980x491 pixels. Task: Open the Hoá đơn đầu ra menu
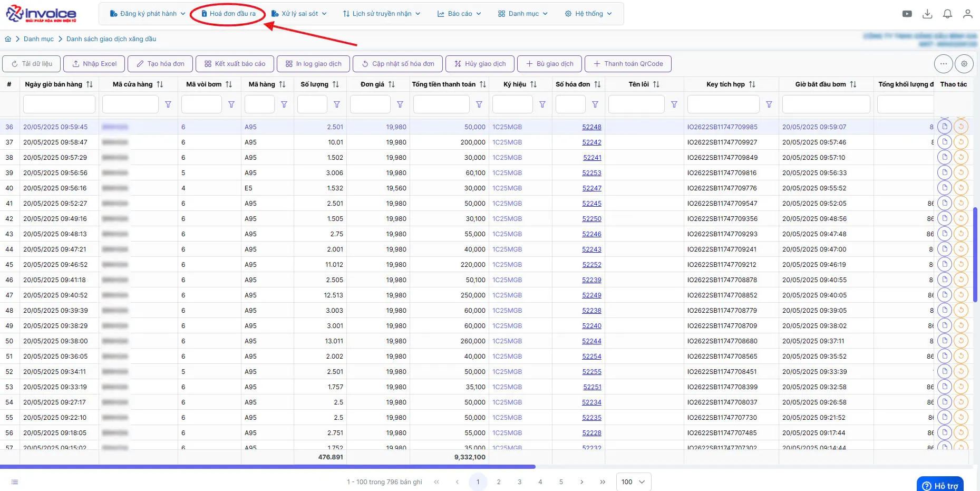click(x=229, y=14)
